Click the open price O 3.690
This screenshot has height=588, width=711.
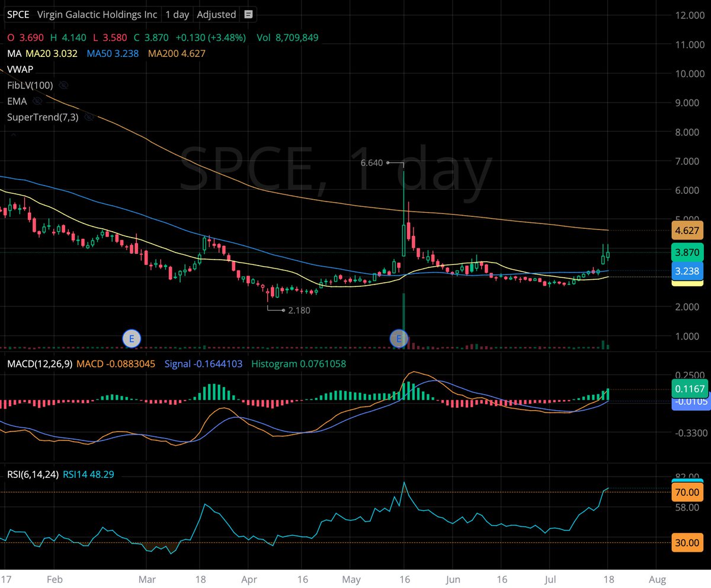click(x=27, y=37)
